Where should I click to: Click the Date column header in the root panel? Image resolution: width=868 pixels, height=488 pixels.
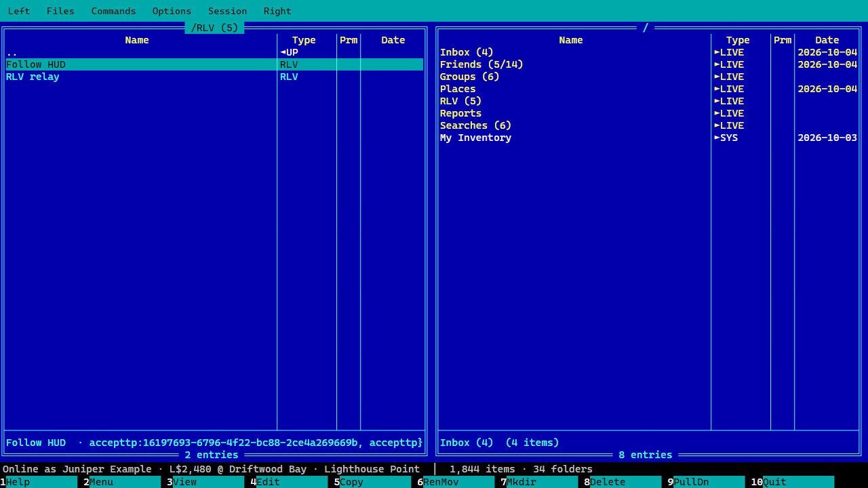tap(827, 40)
